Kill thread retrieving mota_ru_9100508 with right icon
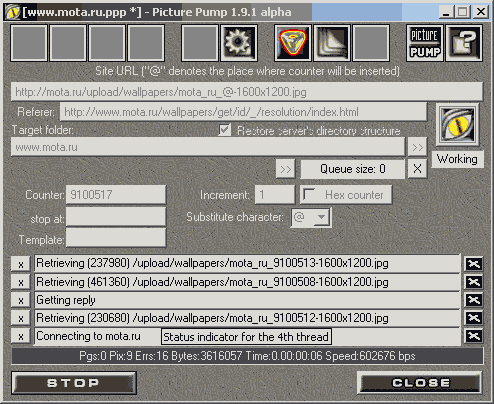The height and width of the screenshot is (404, 494). pos(474,282)
